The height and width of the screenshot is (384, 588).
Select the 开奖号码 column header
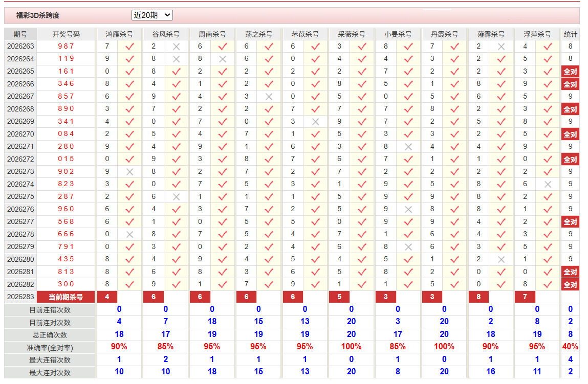tap(66, 34)
